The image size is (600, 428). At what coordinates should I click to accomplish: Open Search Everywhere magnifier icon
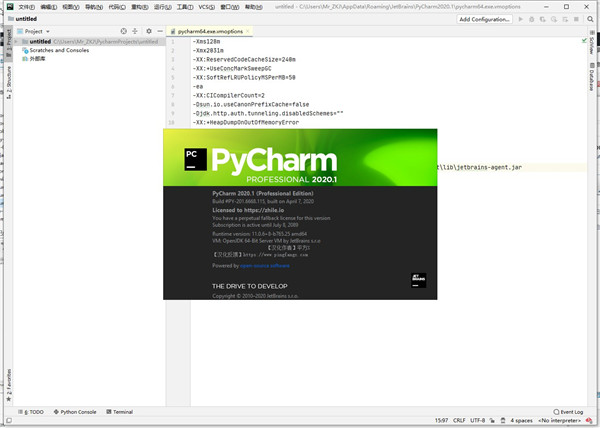[x=590, y=19]
